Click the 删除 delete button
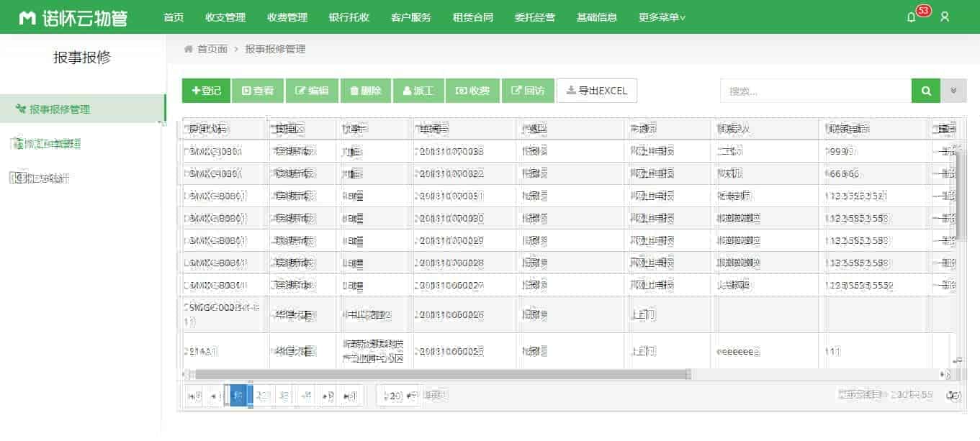 pos(365,91)
